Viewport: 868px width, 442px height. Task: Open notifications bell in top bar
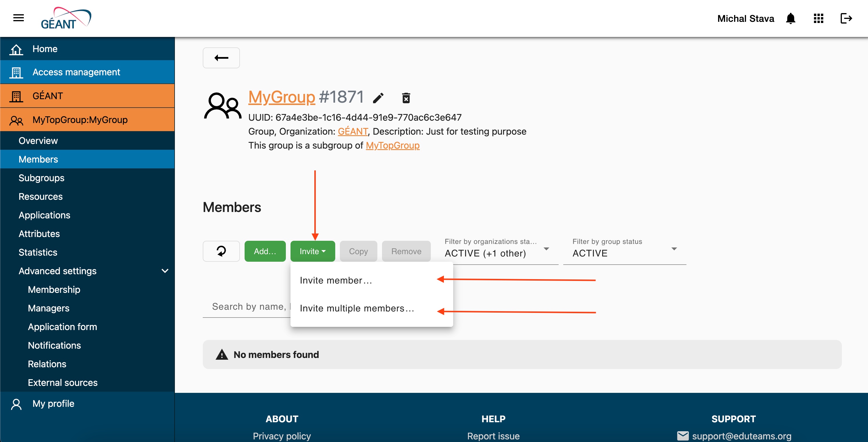tap(790, 18)
